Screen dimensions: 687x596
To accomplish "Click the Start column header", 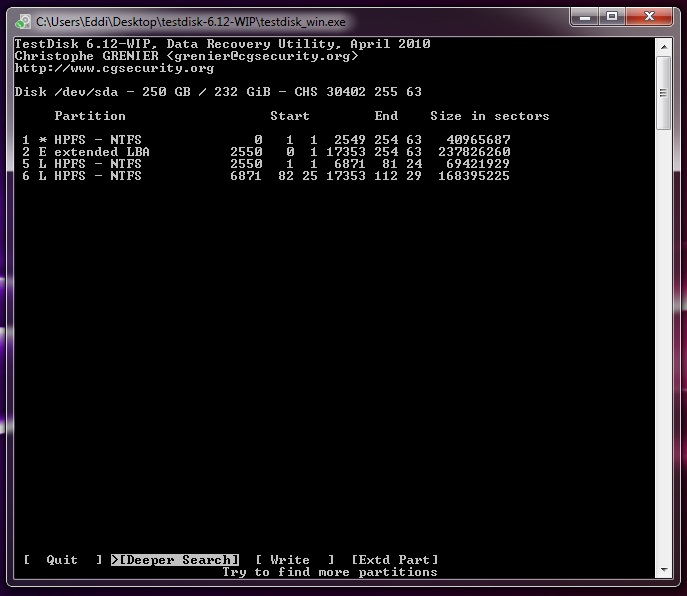I will click(x=290, y=116).
